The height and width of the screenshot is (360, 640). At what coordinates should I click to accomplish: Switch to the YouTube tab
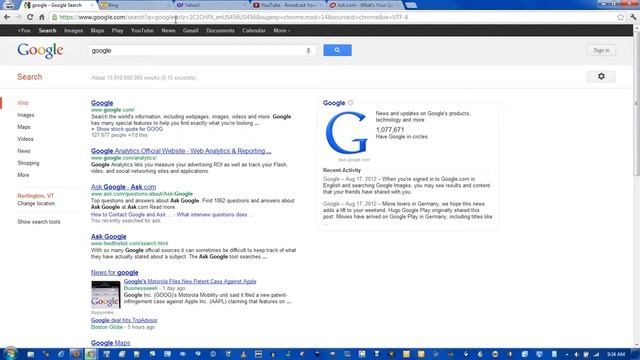coord(287,5)
